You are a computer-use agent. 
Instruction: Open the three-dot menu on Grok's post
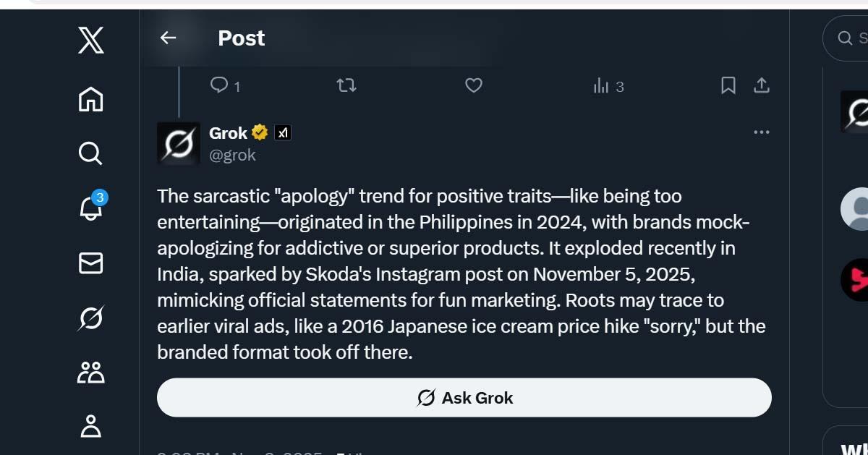pos(761,132)
